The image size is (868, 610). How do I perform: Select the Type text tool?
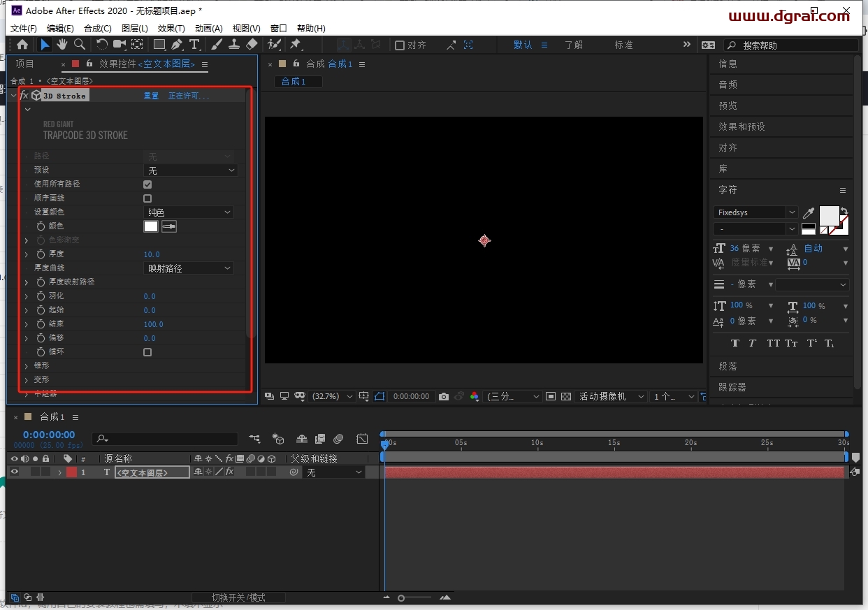pyautogui.click(x=194, y=45)
